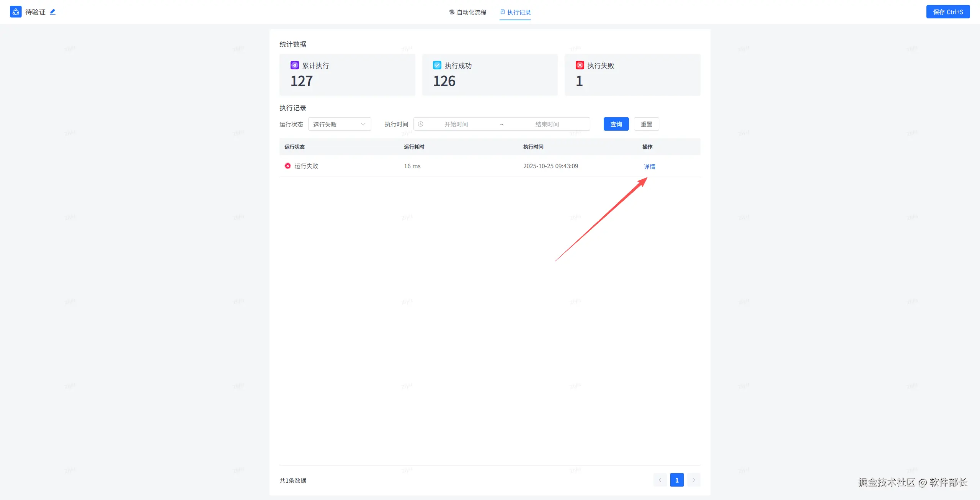Screen dimensions: 980x500
Task: Click the 结束时间 input field
Action: [547, 124]
